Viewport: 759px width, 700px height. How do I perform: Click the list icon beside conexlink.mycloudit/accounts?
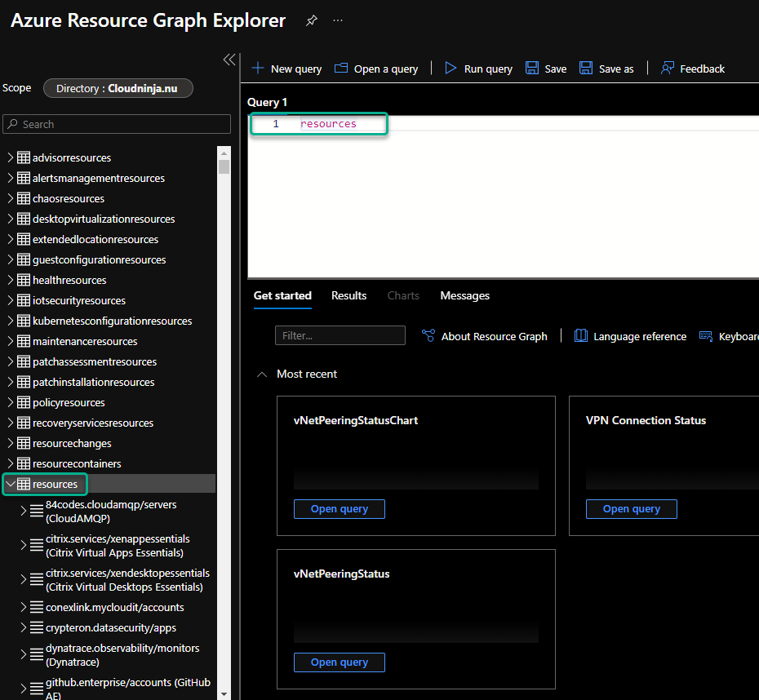coord(37,607)
